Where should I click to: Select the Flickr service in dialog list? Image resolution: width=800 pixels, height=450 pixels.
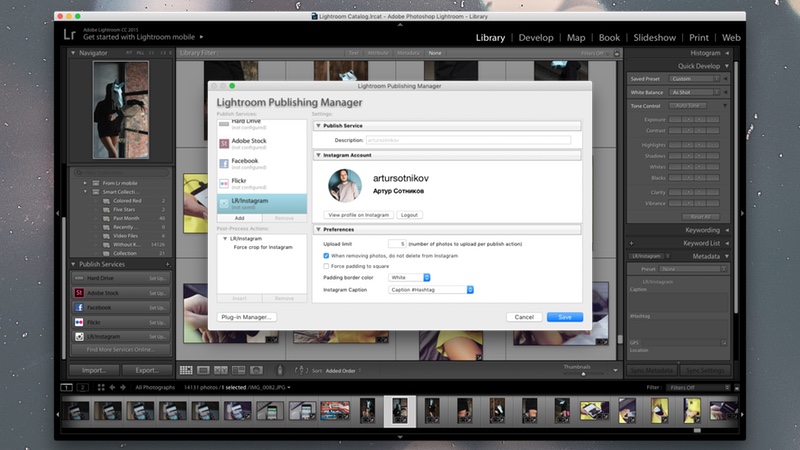click(241, 185)
